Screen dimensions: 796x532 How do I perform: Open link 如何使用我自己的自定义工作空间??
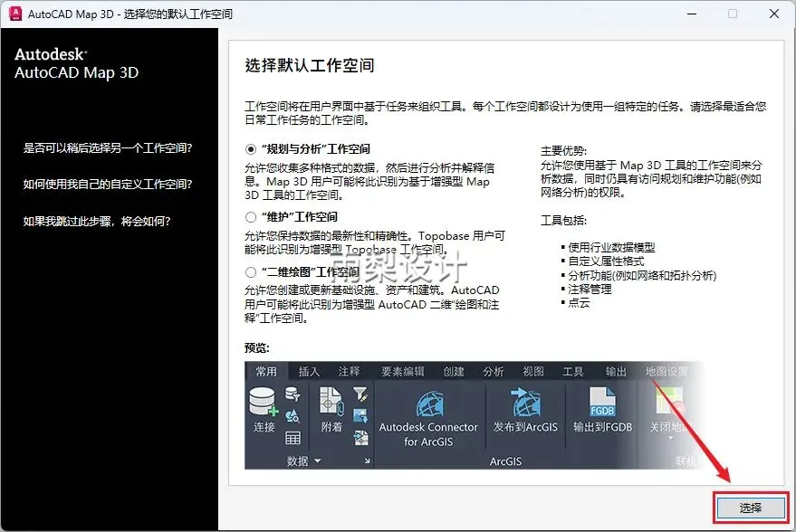click(108, 184)
